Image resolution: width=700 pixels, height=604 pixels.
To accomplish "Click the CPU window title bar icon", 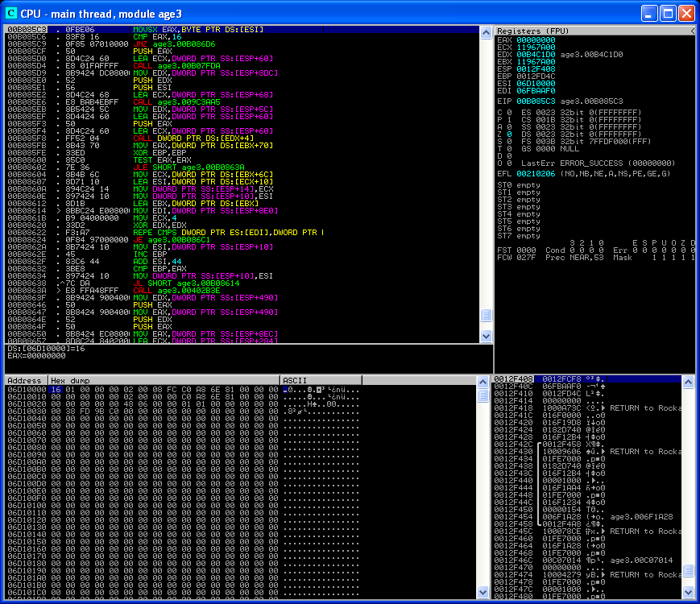I will (10, 14).
